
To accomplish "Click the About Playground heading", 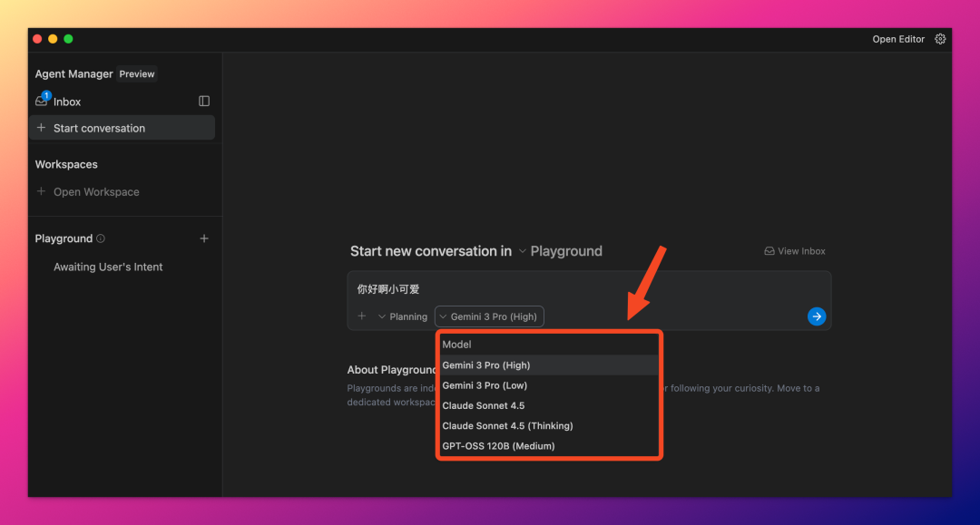I will click(391, 370).
